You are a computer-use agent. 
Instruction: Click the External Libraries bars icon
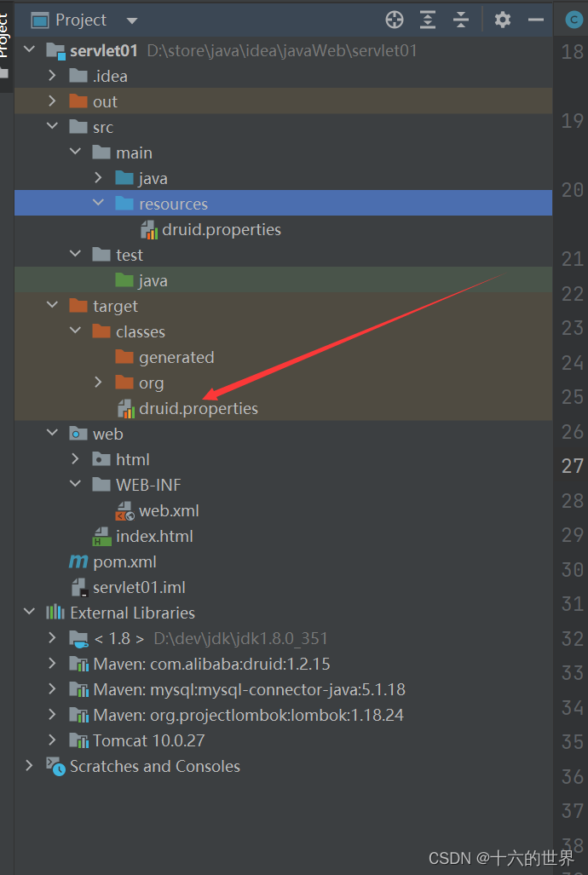click(x=55, y=613)
